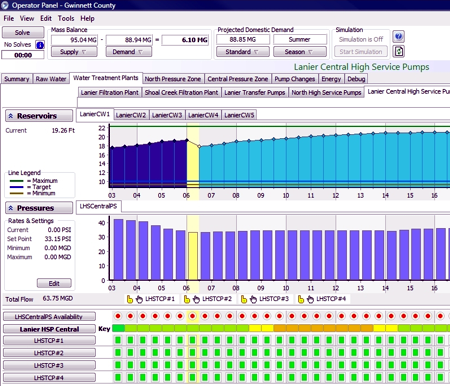Select the LanierCW5 reservoir tab

point(239,115)
